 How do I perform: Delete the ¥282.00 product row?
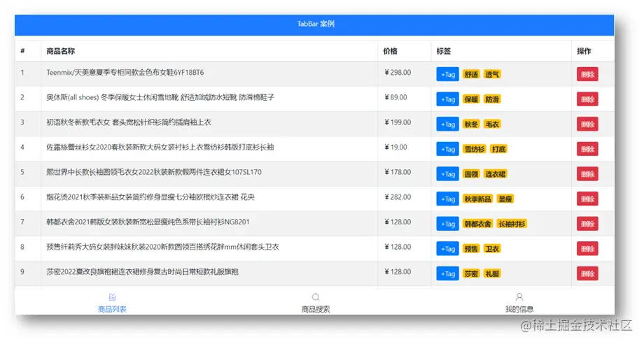[x=587, y=199]
